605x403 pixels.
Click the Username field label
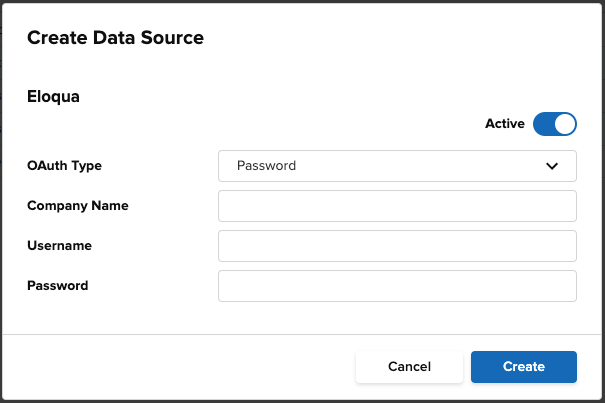click(59, 246)
